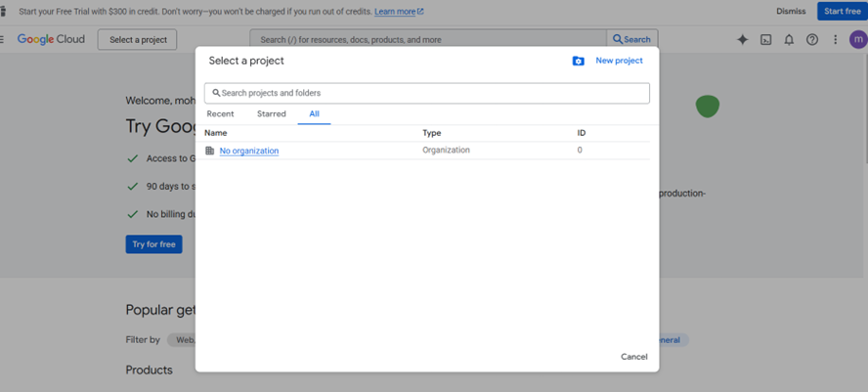Open the three-dot settings menu
This screenshot has width=868, height=392.
(836, 40)
